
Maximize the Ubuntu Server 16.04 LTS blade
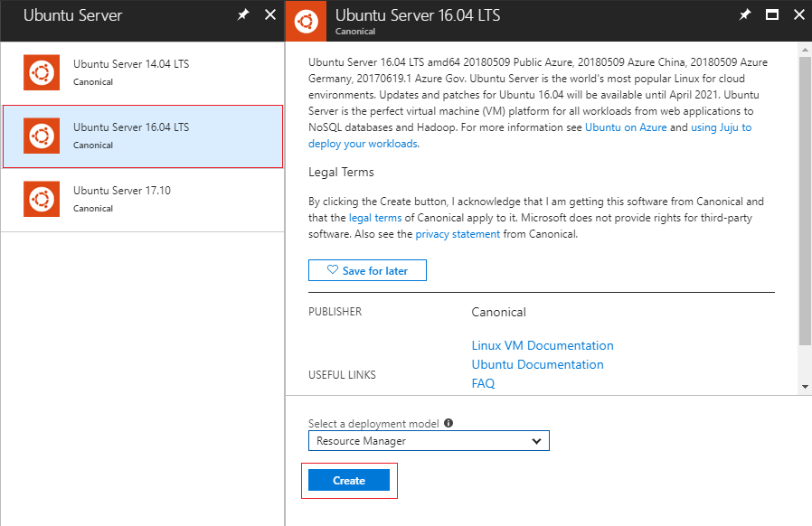tap(772, 15)
